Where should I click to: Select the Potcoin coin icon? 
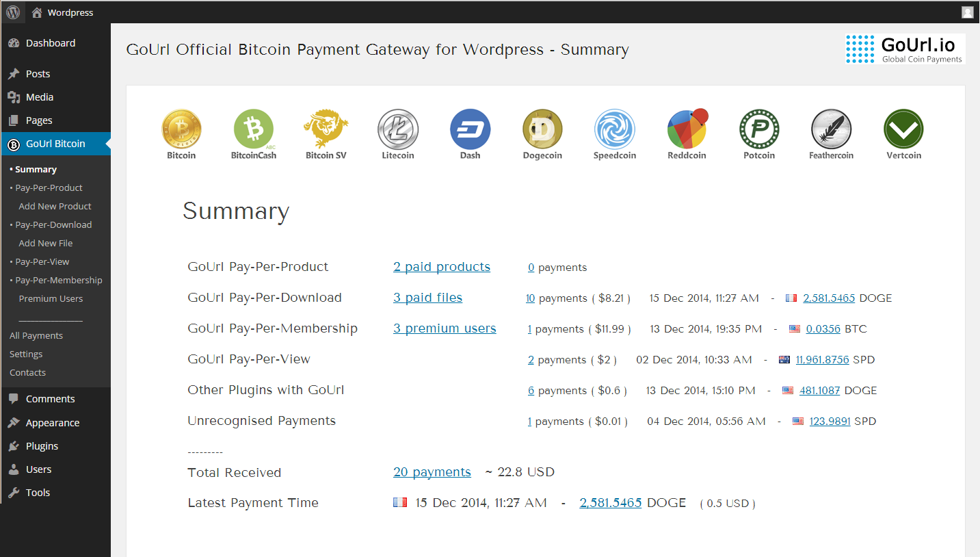click(759, 129)
